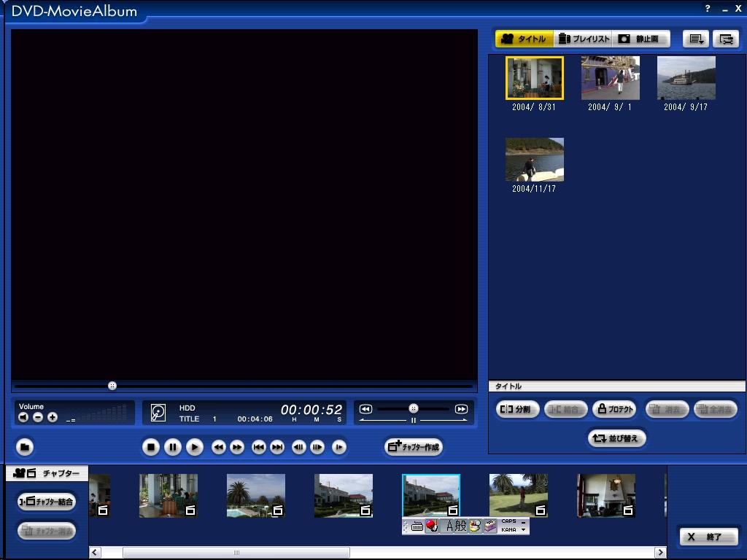Click the IME keyboard icon
The image size is (747, 560).
coord(417,526)
